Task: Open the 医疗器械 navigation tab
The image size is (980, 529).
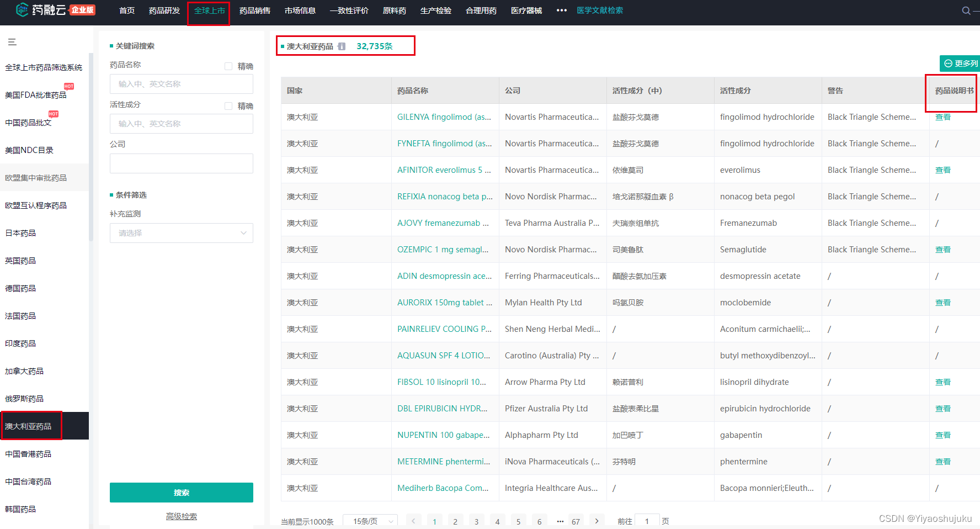Action: [526, 10]
